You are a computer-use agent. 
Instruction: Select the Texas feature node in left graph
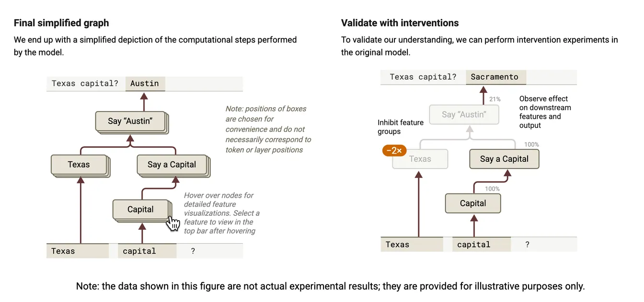[80, 165]
